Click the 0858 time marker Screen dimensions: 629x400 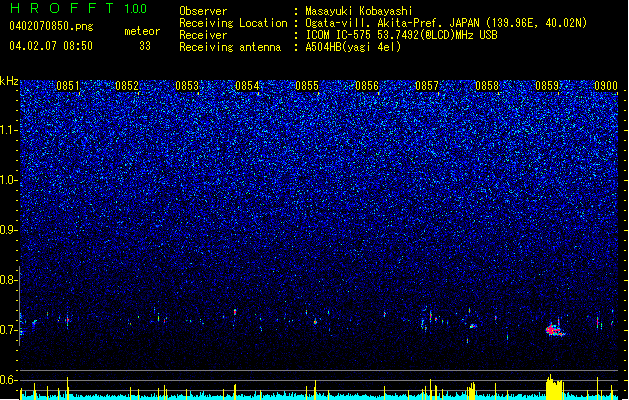tap(487, 85)
